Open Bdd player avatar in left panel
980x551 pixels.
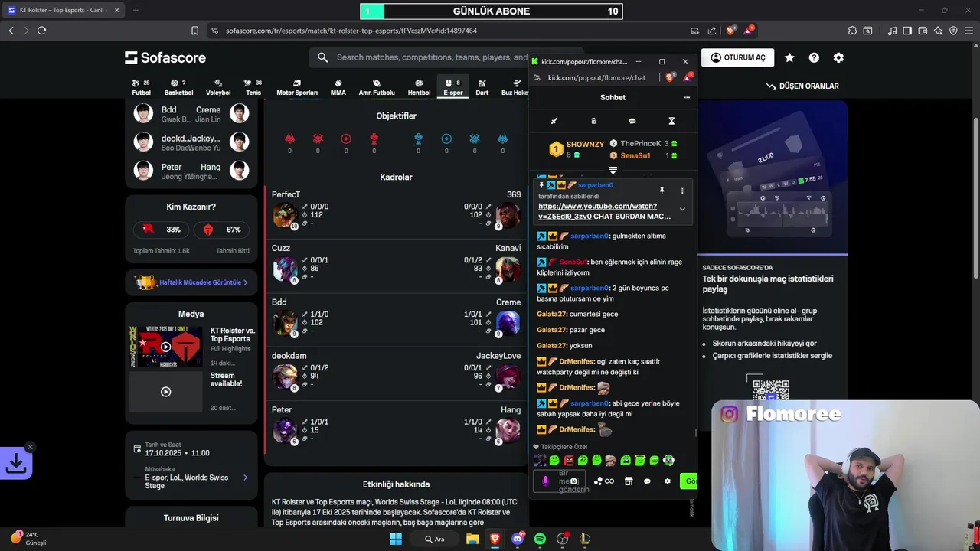point(143,113)
